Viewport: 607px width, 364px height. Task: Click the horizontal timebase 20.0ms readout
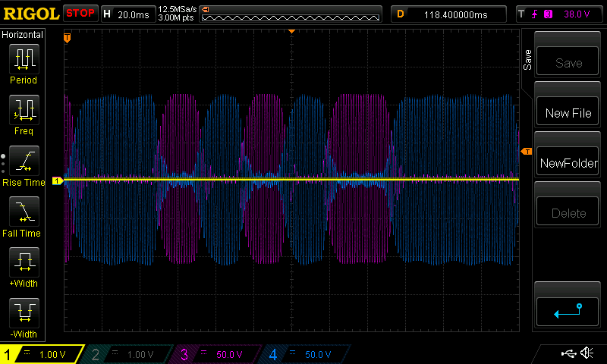click(134, 14)
